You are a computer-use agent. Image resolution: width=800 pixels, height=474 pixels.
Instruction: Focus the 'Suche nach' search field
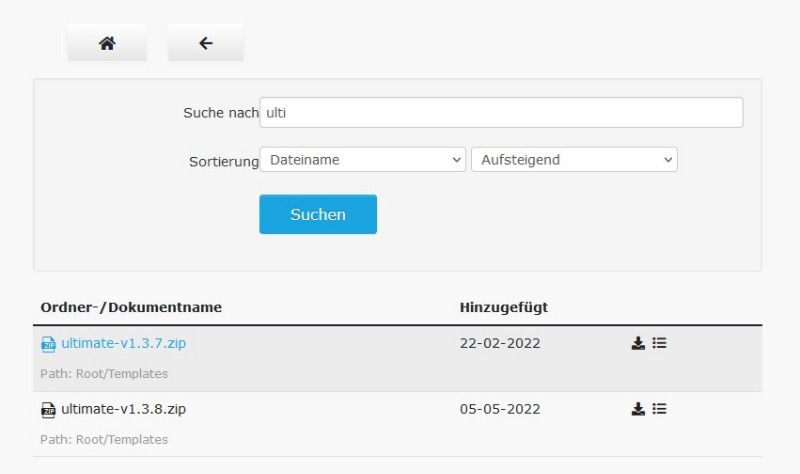[501, 112]
